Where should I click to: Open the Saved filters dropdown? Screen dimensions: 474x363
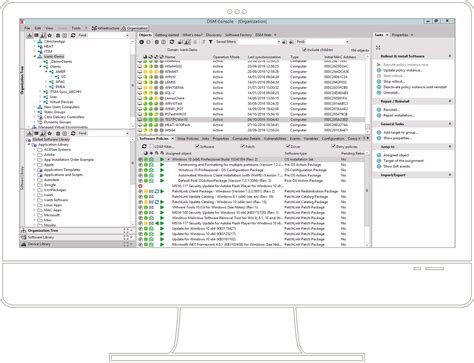(278, 42)
